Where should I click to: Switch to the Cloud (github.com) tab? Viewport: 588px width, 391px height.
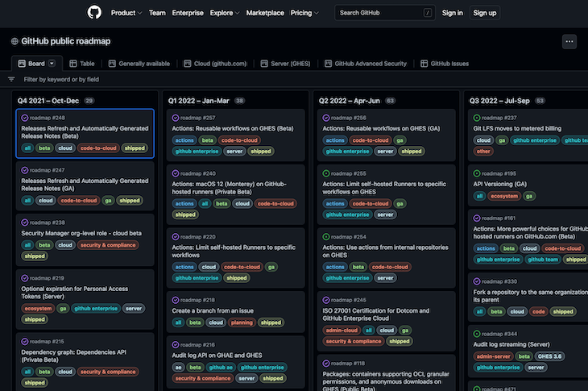click(x=215, y=64)
